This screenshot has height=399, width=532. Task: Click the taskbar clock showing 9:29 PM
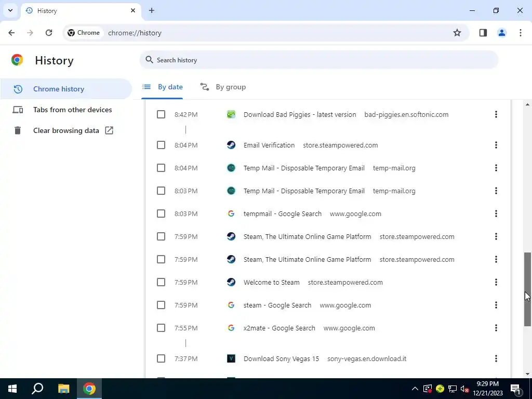click(487, 389)
